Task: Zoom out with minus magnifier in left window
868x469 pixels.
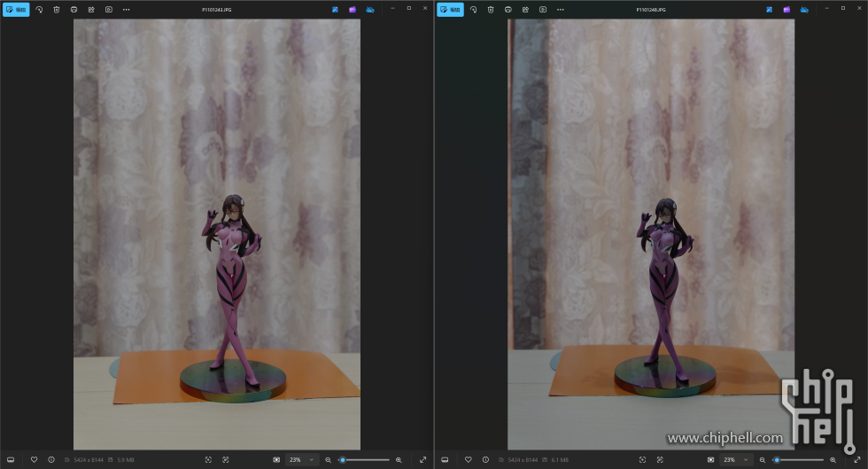Action: (328, 460)
